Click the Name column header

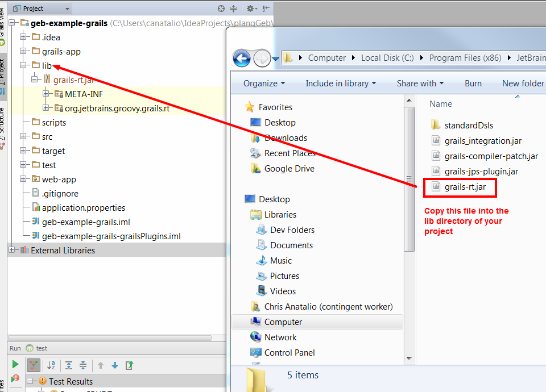click(440, 103)
